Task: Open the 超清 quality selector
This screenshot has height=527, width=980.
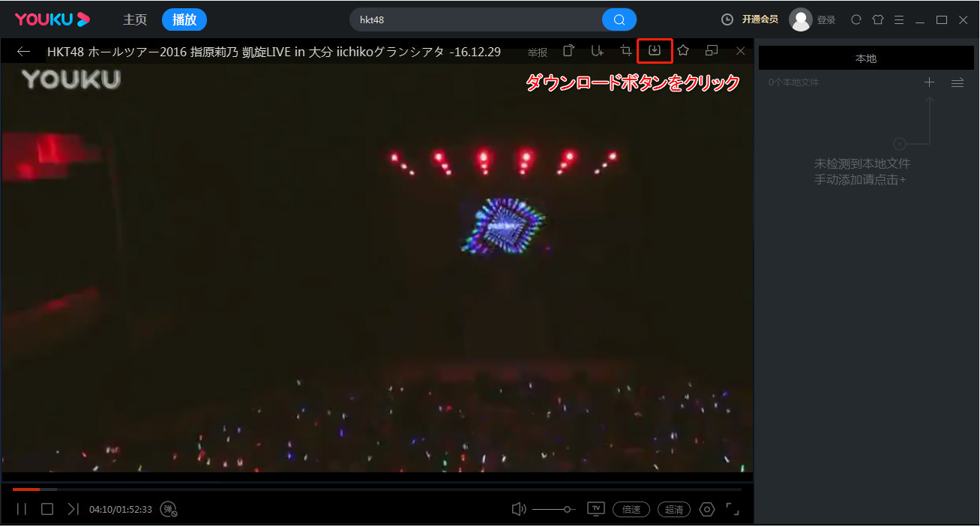Action: 674,509
